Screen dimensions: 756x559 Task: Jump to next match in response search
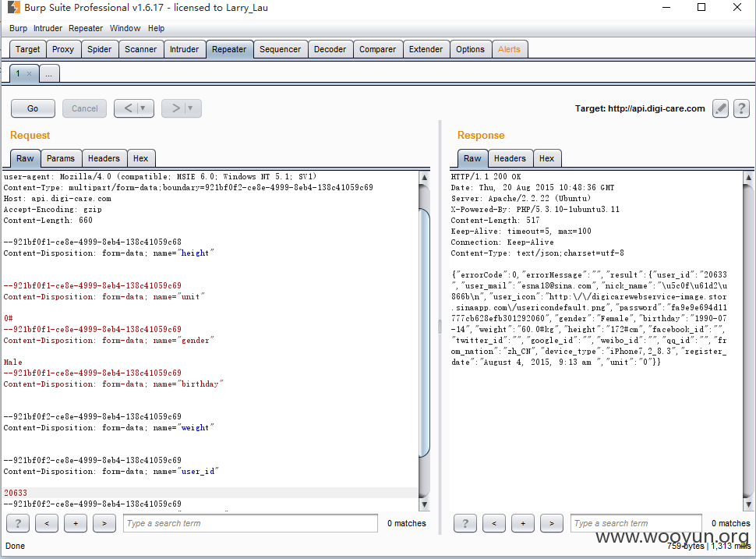552,523
